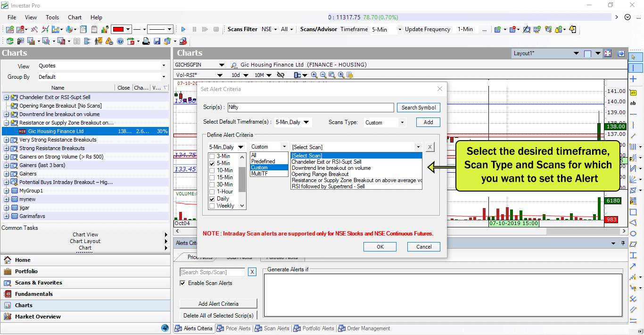Open the Select Default Timeframe(s) dropdown
Viewport: 644px width, 335px height.
[x=306, y=123]
